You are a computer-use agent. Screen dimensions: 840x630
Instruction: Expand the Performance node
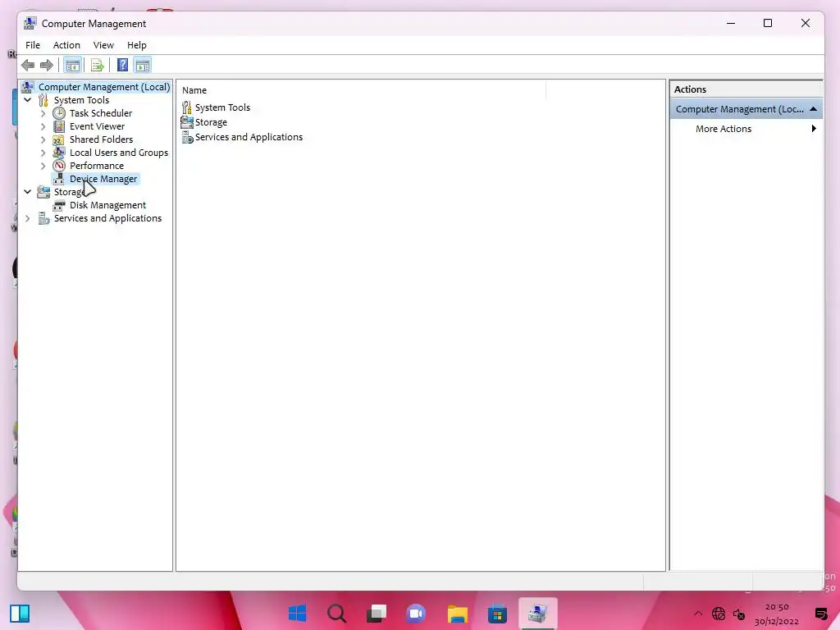coord(43,166)
